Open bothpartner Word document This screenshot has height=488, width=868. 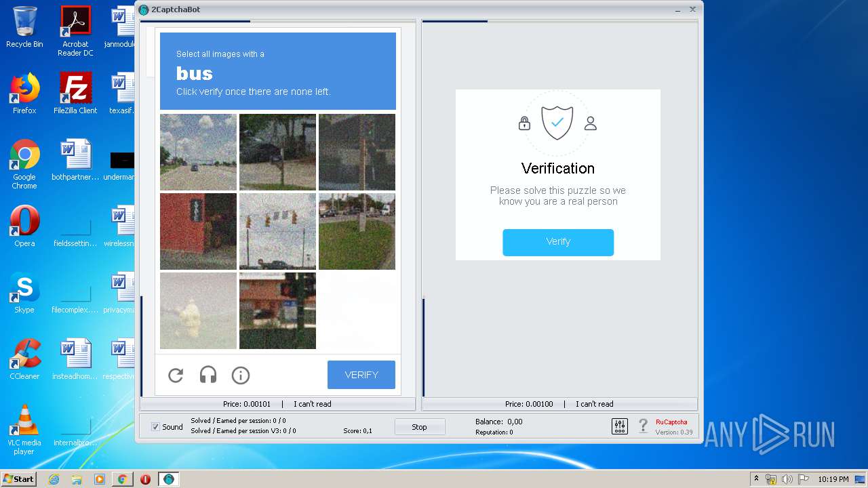tap(75, 160)
